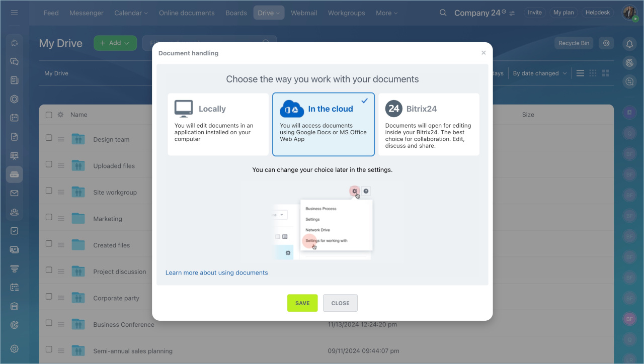Open the Feed menu item
The height and width of the screenshot is (364, 644).
coord(51,13)
